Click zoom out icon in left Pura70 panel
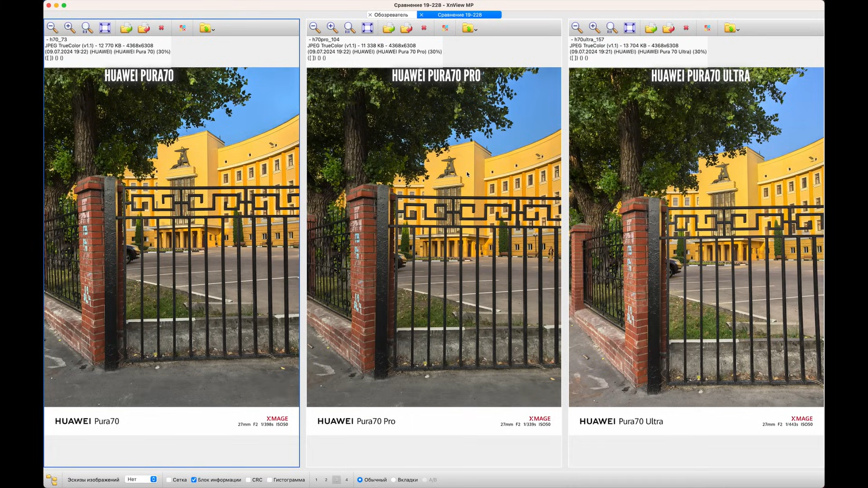The image size is (868, 488). 52,28
